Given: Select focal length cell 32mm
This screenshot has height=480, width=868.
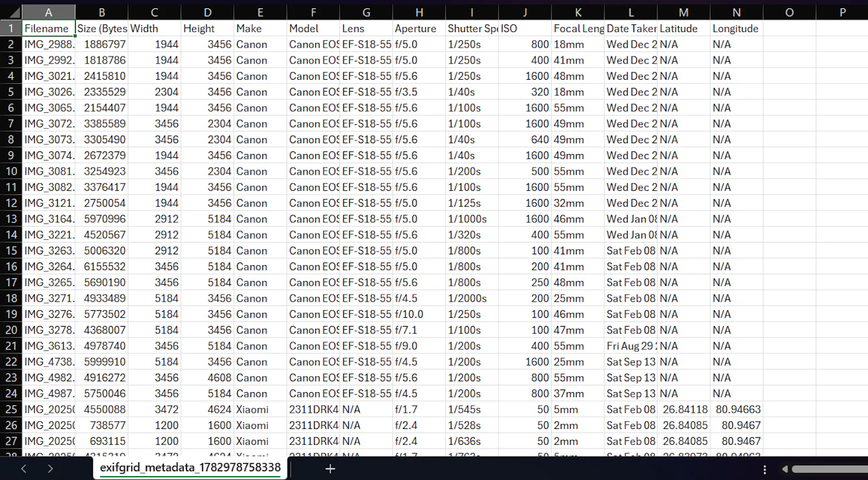Looking at the screenshot, I should pos(578,203).
